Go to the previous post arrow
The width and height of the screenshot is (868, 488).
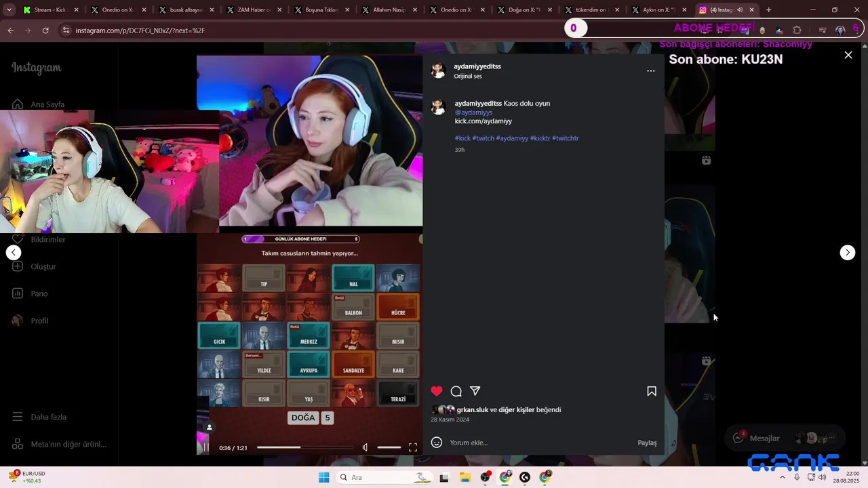[14, 252]
